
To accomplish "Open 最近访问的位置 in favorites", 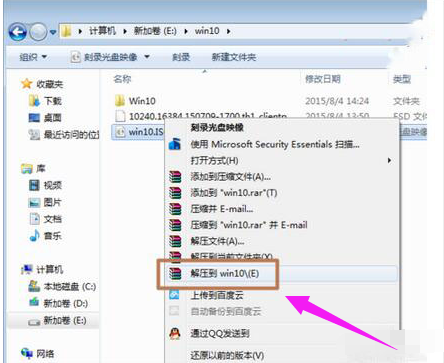I will 64,135.
